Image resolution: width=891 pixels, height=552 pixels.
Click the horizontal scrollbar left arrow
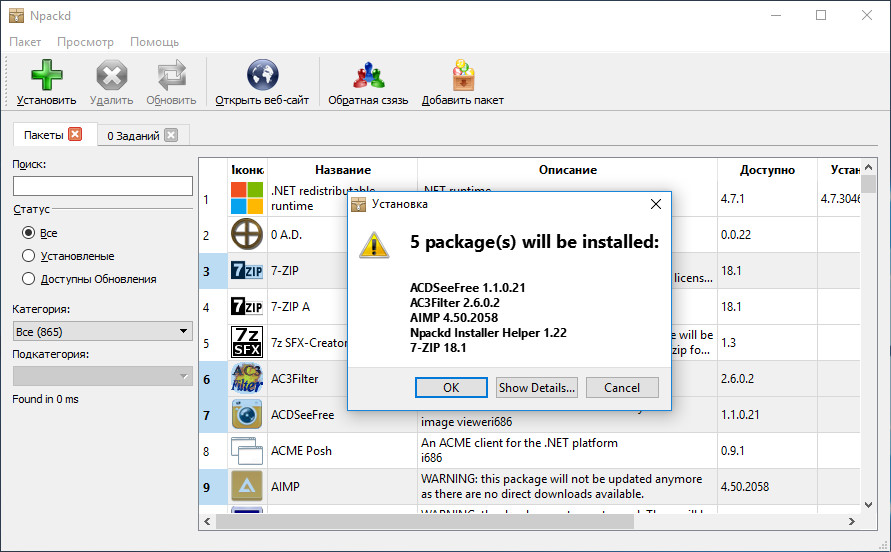[x=207, y=521]
